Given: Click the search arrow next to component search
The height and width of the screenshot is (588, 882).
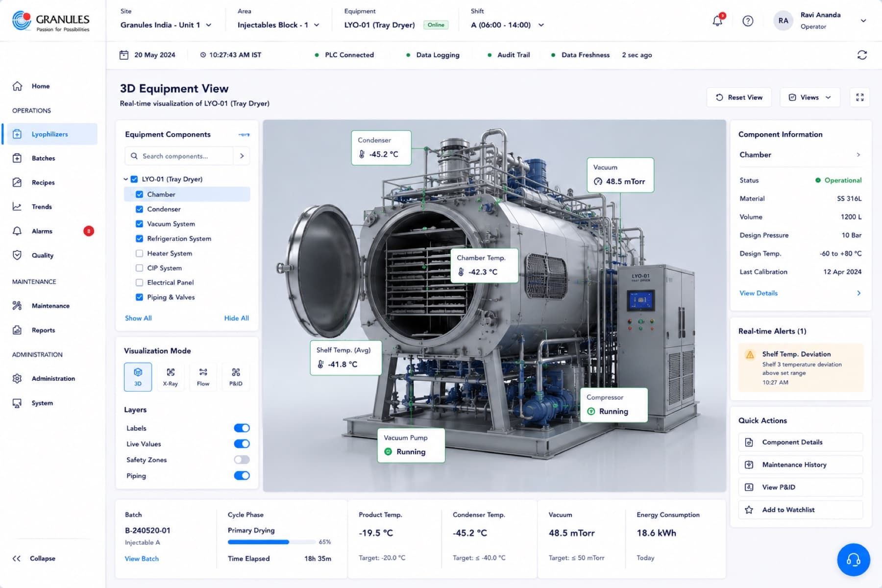Looking at the screenshot, I should [242, 156].
